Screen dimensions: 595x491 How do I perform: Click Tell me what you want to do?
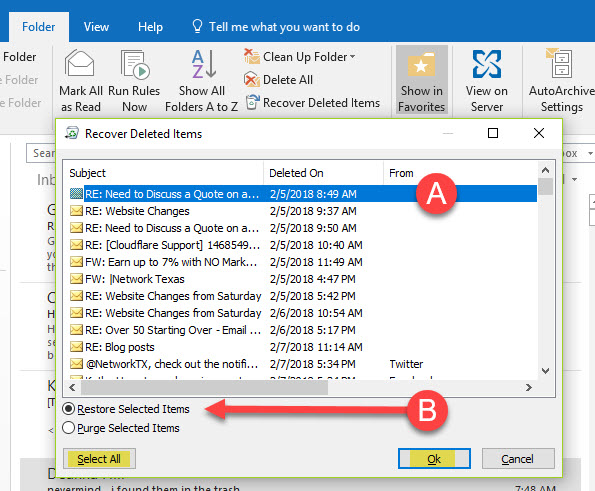[x=284, y=27]
